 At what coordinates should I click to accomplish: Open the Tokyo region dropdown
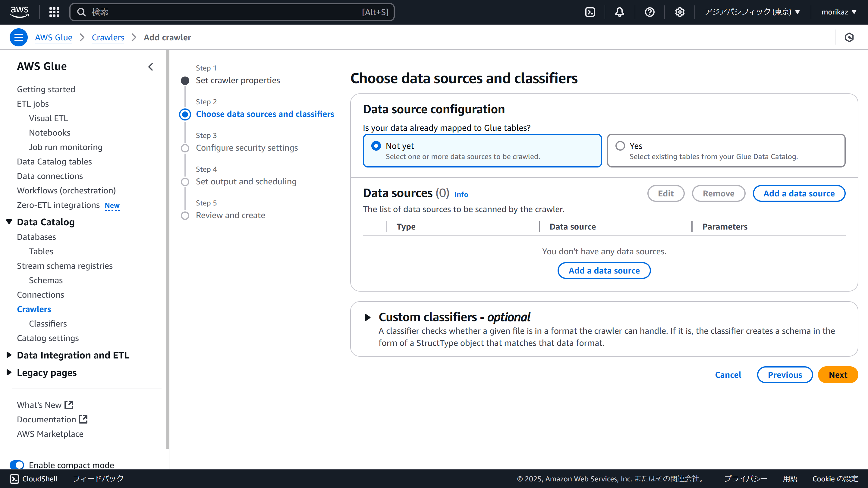click(x=752, y=12)
